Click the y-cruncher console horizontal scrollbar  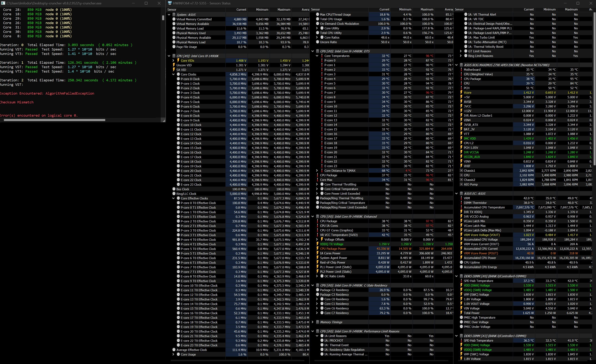pos(54,120)
